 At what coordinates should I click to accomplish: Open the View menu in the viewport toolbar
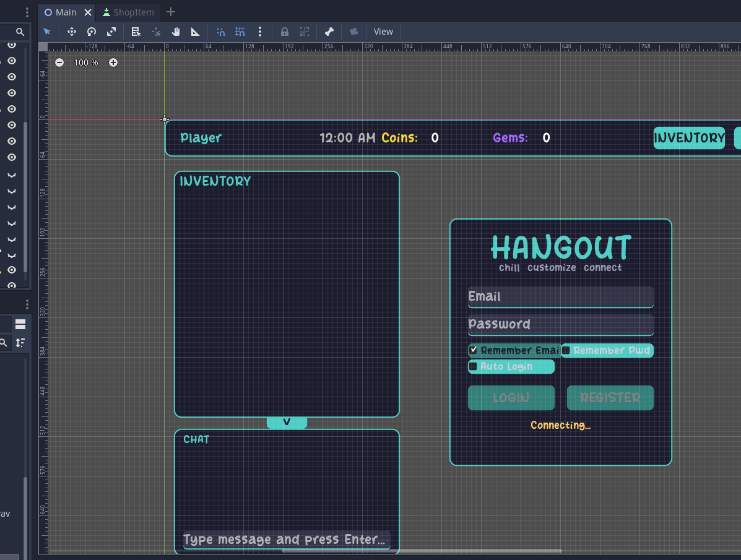[x=383, y=32]
